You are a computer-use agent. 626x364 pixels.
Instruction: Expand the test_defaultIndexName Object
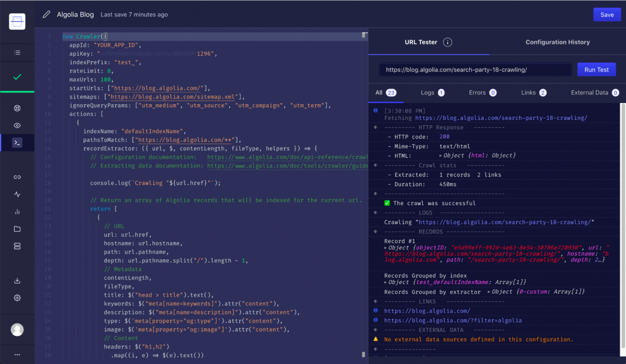[x=386, y=282]
